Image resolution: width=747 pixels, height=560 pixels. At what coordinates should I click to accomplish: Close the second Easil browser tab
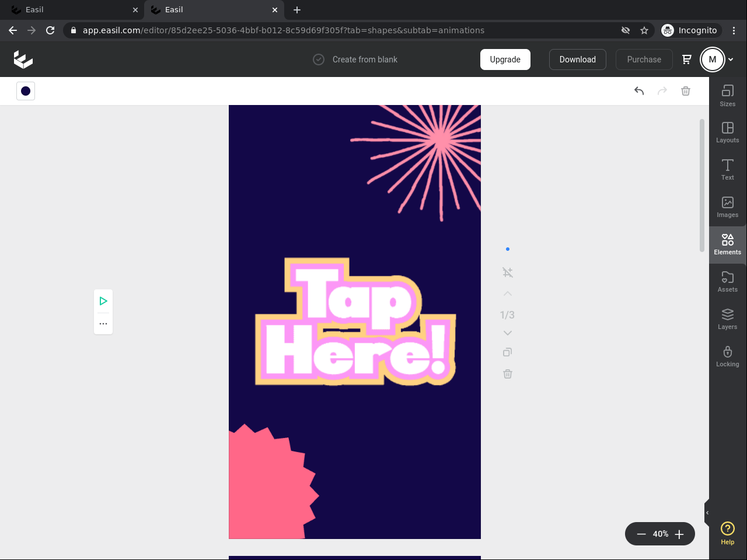click(x=275, y=10)
